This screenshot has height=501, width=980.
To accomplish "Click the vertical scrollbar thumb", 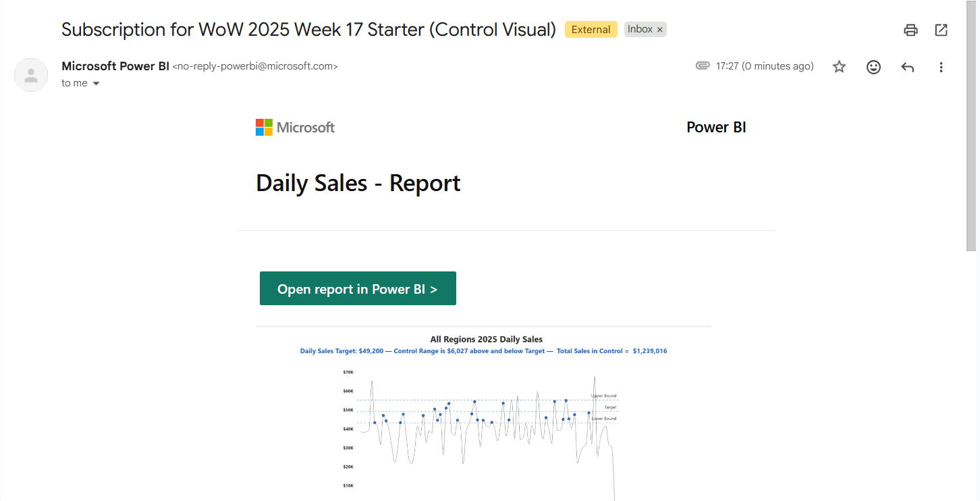I will 973,126.
